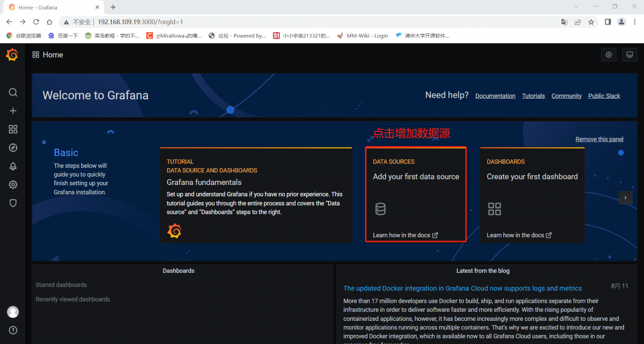Click the Dashboards panel heading
This screenshot has width=644, height=344.
click(x=179, y=271)
